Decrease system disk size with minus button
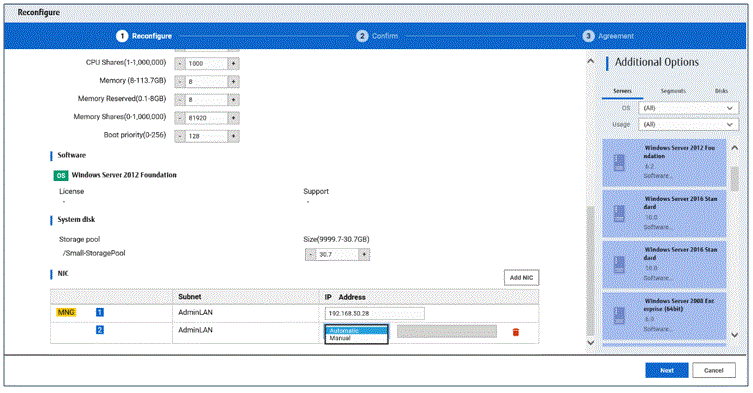Screen dimensions: 753x393 pyautogui.click(x=311, y=255)
